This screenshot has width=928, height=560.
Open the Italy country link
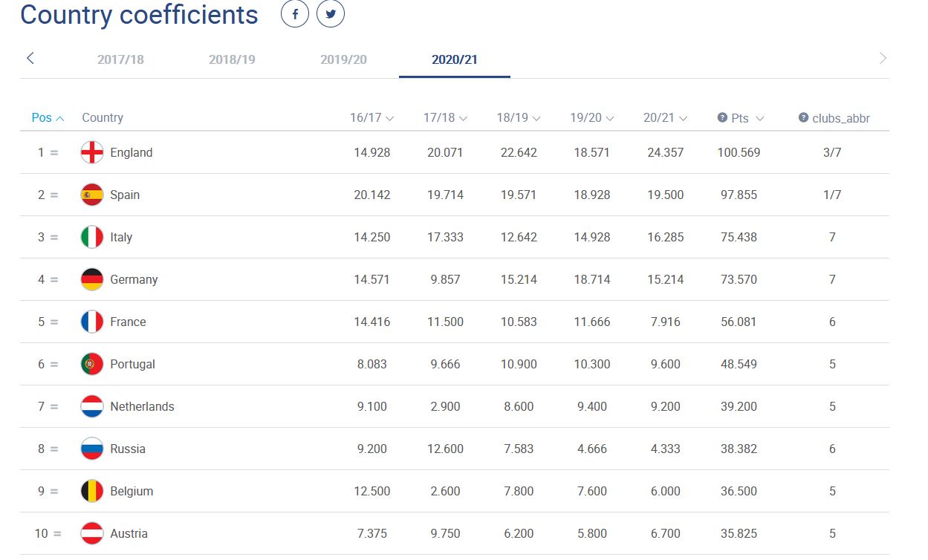point(121,237)
